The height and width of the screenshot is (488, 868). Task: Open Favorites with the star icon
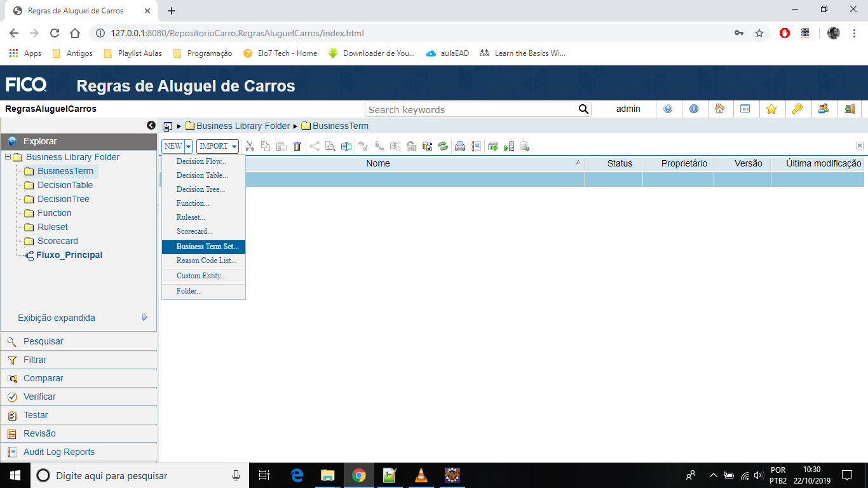click(x=771, y=109)
